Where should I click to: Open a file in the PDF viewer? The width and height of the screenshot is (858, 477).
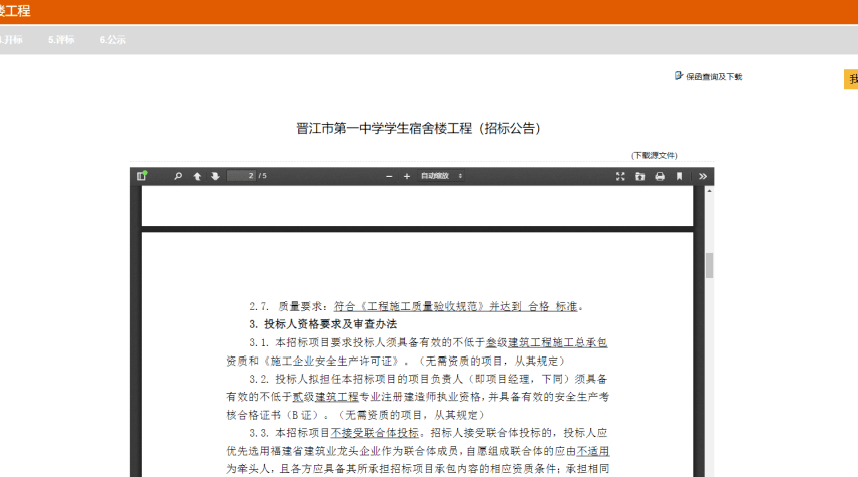pos(640,176)
